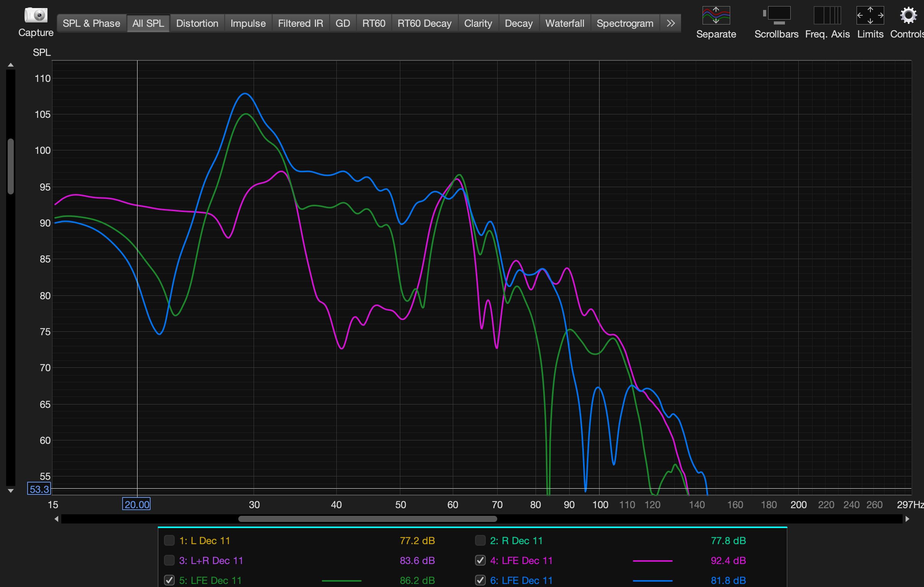Click the Capture camera icon
Image resolution: width=924 pixels, height=587 pixels.
tap(36, 15)
